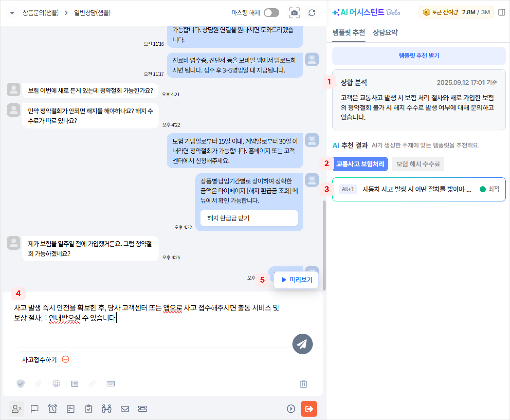This screenshot has width=510, height=420.
Task: Click the screenshot capture camera icon
Action: point(294,13)
